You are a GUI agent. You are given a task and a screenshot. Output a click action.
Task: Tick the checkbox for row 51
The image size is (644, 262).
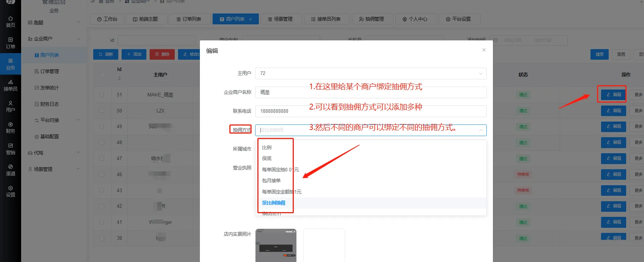click(x=102, y=95)
